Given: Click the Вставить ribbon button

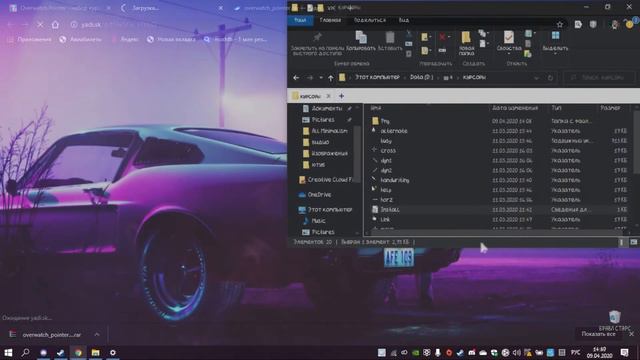Looking at the screenshot, I should (x=390, y=41).
